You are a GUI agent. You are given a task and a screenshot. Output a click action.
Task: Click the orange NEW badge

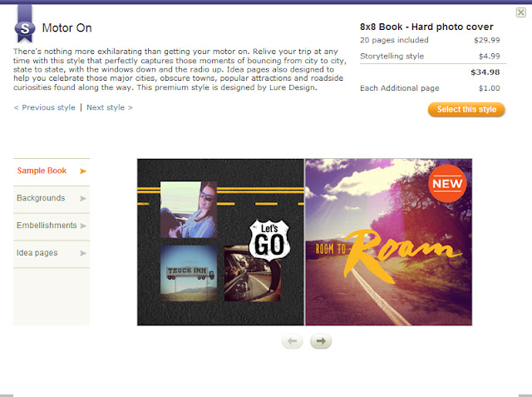tap(447, 183)
